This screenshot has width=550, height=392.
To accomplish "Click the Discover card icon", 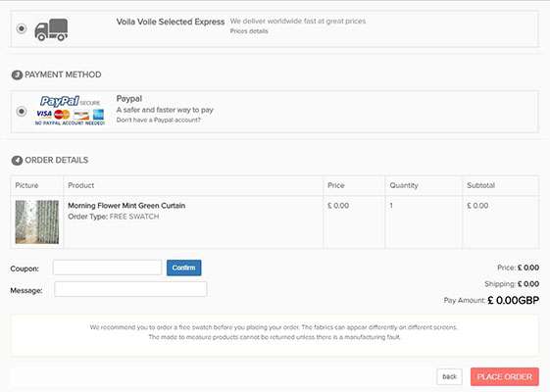I will (81, 115).
